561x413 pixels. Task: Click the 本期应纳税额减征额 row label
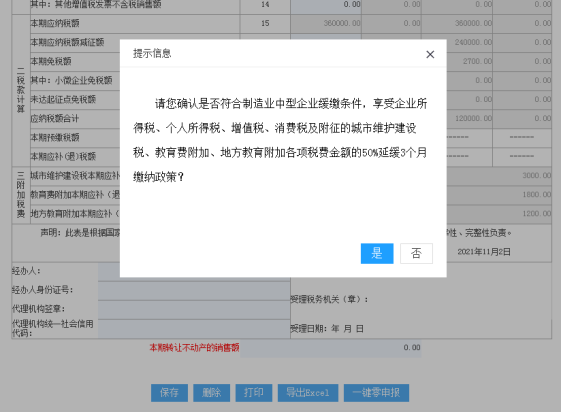[x=67, y=42]
